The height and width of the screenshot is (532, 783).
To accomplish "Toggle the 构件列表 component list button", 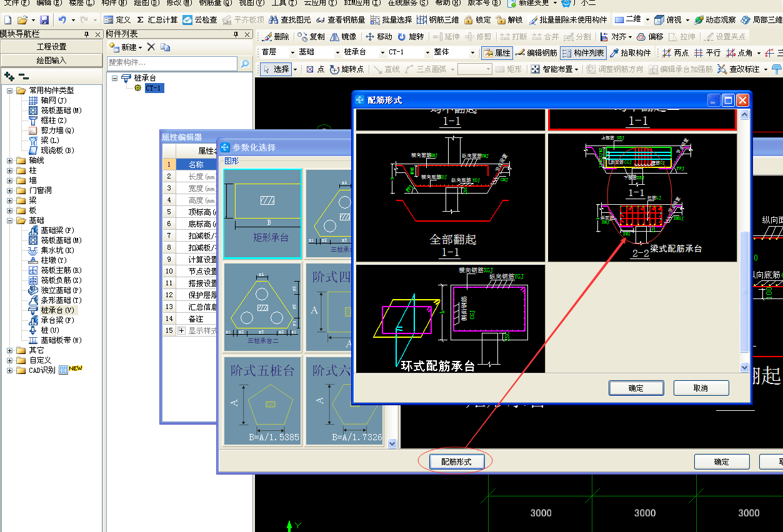I will click(x=582, y=53).
